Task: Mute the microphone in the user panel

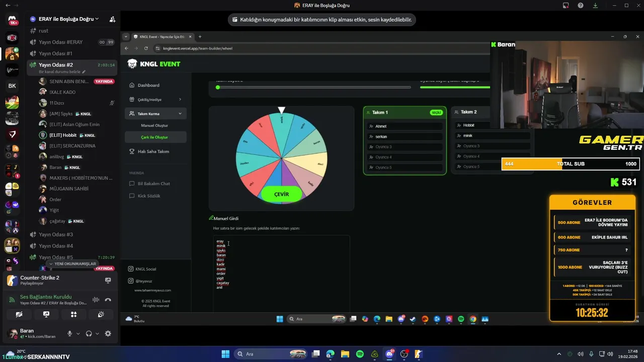Action: point(70,333)
